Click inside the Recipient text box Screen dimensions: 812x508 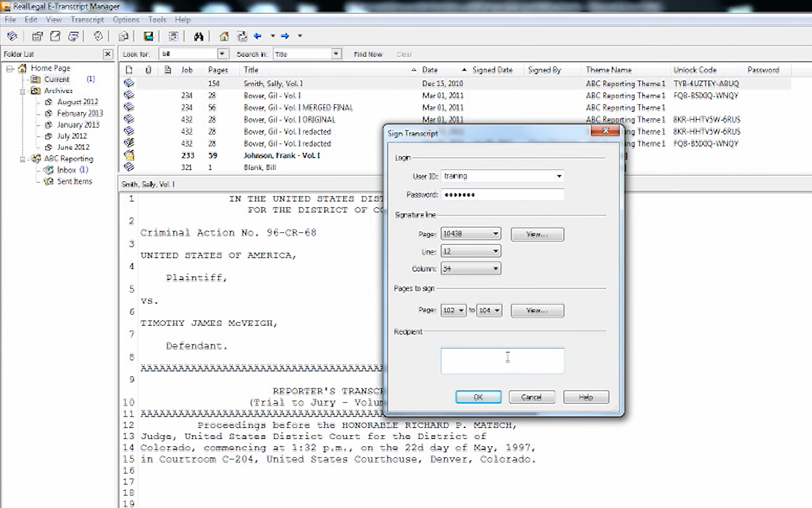[502, 361]
